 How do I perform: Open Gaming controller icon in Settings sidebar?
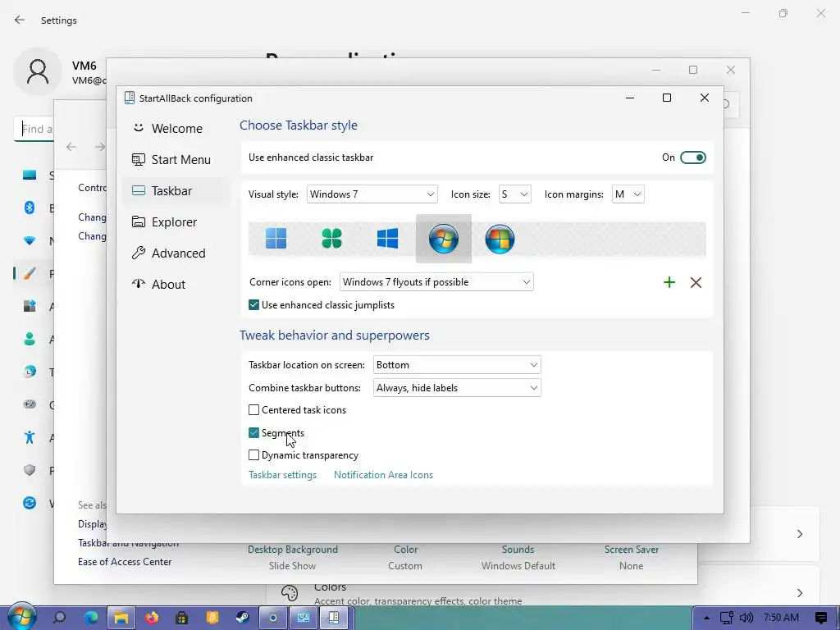[30, 404]
